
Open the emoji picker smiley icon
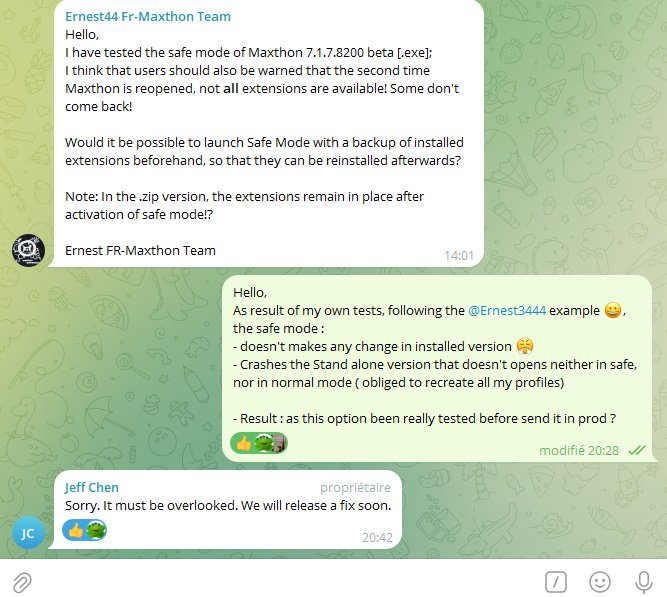pyautogui.click(x=600, y=582)
